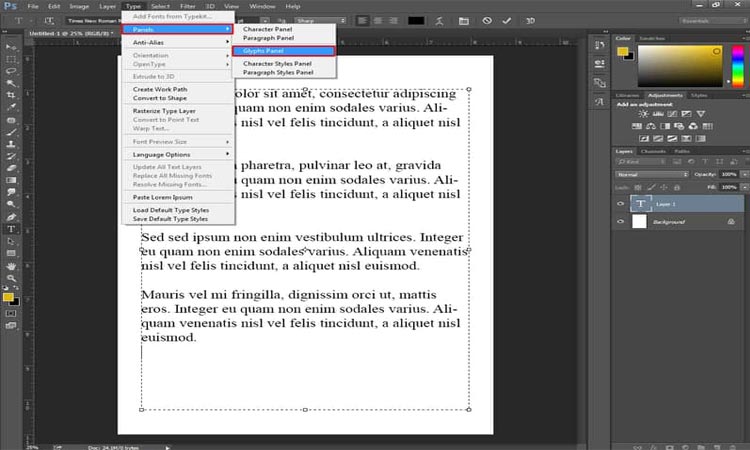This screenshot has width=750, height=450.
Task: Open the layer Kind filter dropdown
Action: (642, 162)
